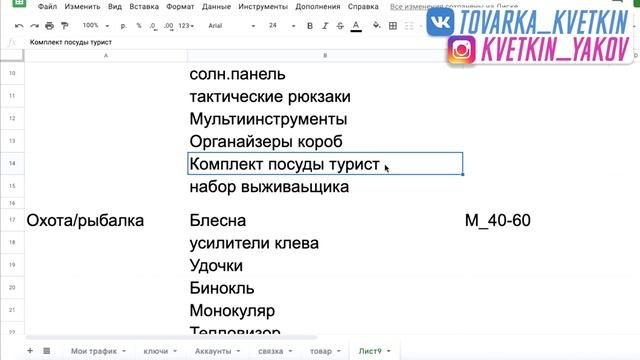
Task: Open the Изменить menu
Action: click(82, 7)
